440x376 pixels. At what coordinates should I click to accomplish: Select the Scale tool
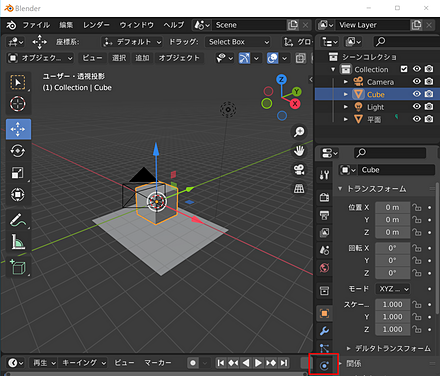point(18,173)
